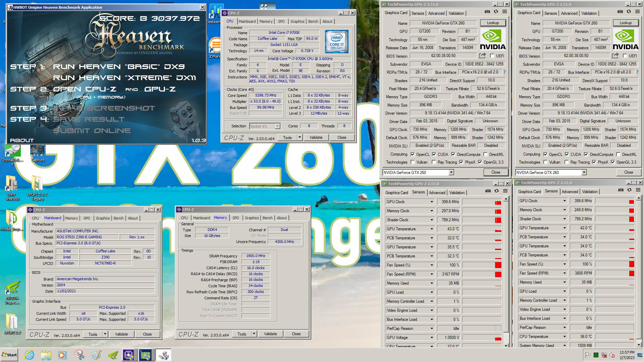Open hamburger menu in left Sensors GPU-Z window

tap(505, 191)
